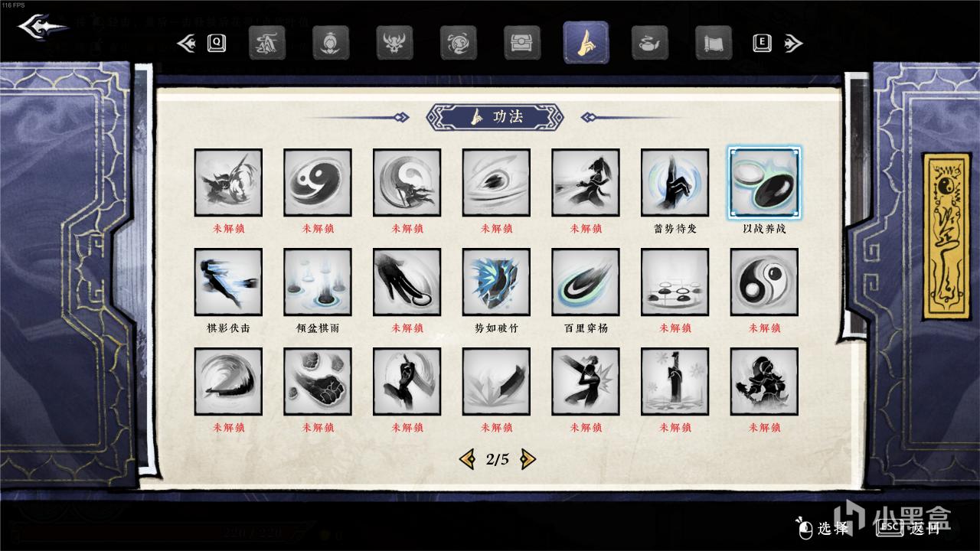The height and width of the screenshot is (551, 980).
Task: Switch to next tab with E key button
Action: tap(762, 43)
